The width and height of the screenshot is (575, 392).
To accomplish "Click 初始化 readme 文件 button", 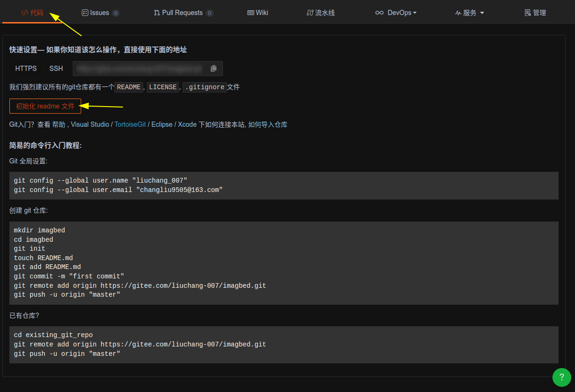I will point(45,106).
